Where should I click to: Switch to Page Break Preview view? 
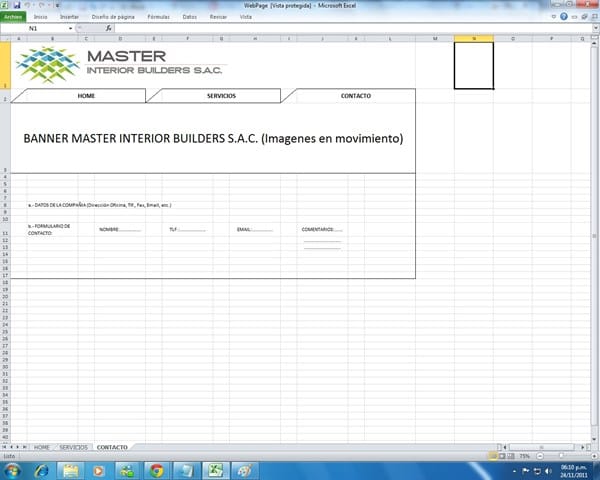point(511,456)
